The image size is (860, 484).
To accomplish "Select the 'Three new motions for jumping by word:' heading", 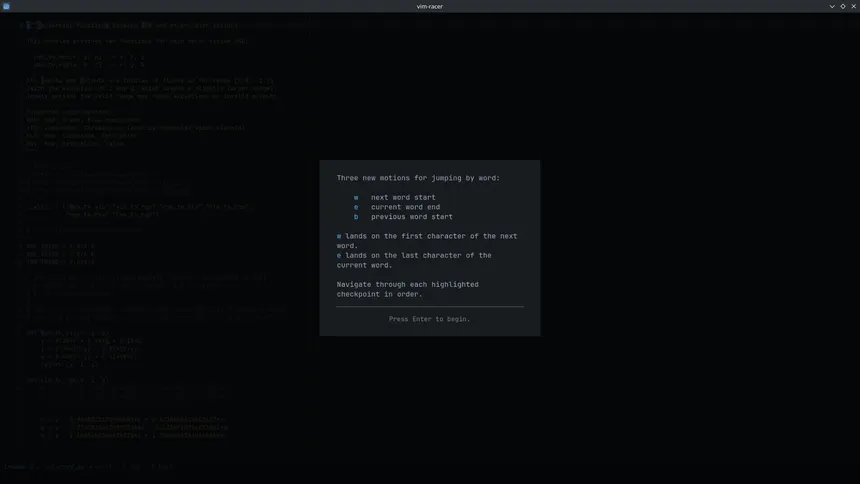I will pyautogui.click(x=418, y=178).
